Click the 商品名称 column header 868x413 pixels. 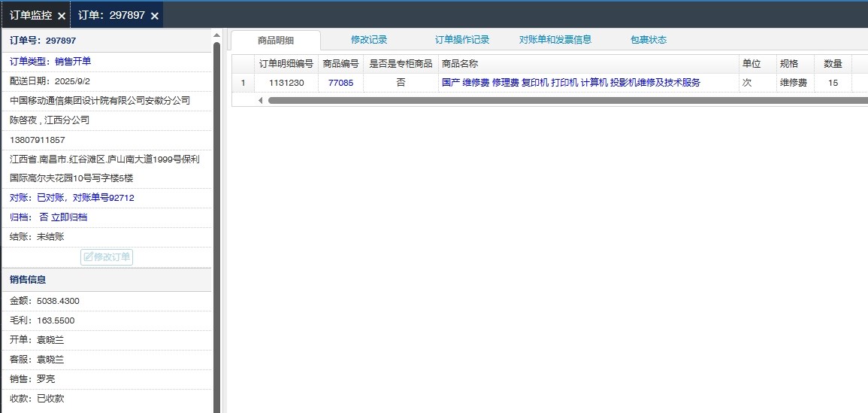(x=459, y=64)
